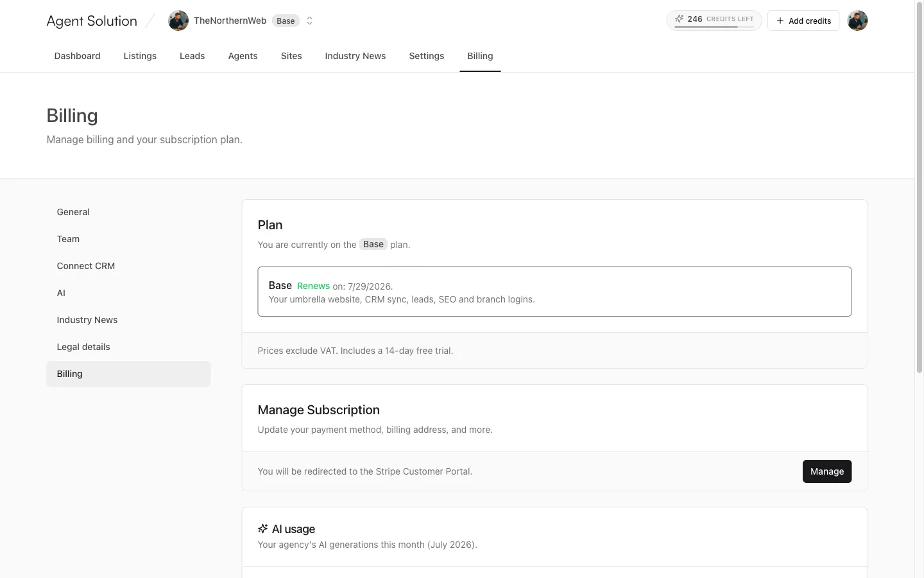This screenshot has width=924, height=578.
Task: Open the user profile avatar menu
Action: (x=857, y=21)
